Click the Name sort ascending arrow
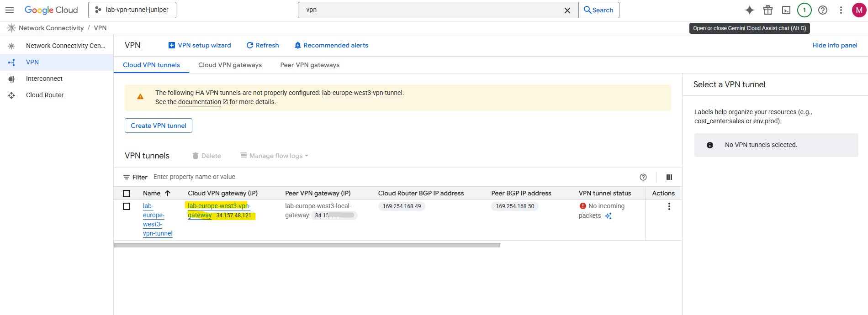 click(x=168, y=193)
